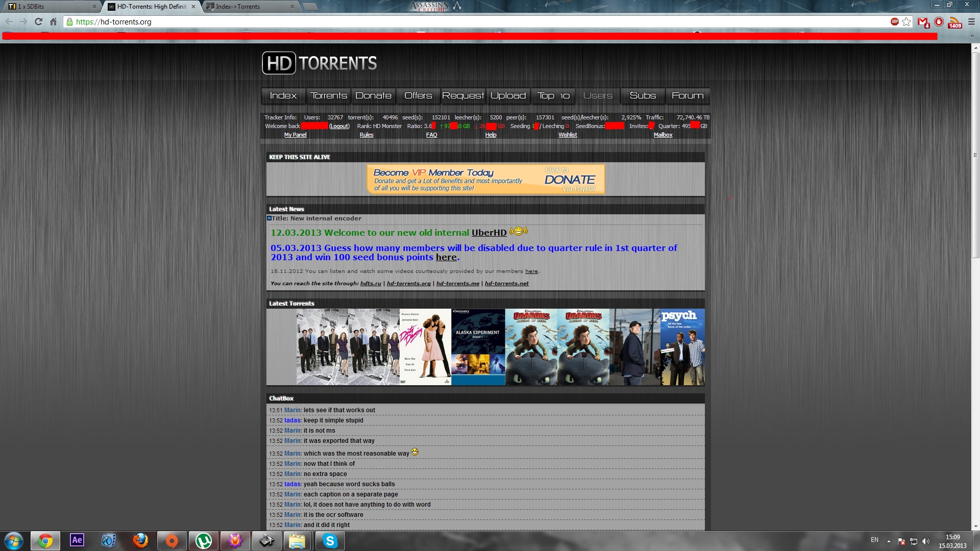Open a new browser tab
Screen dimensions: 980x551
pyautogui.click(x=310, y=7)
